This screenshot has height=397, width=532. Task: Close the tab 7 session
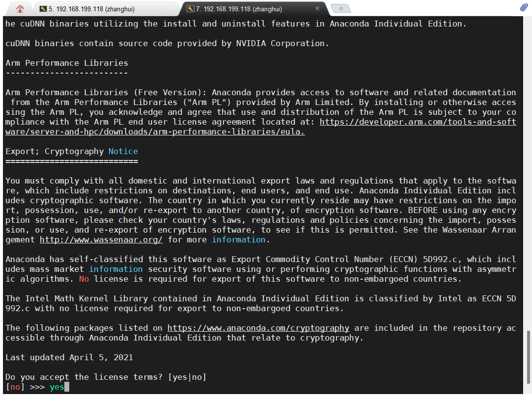(x=317, y=9)
